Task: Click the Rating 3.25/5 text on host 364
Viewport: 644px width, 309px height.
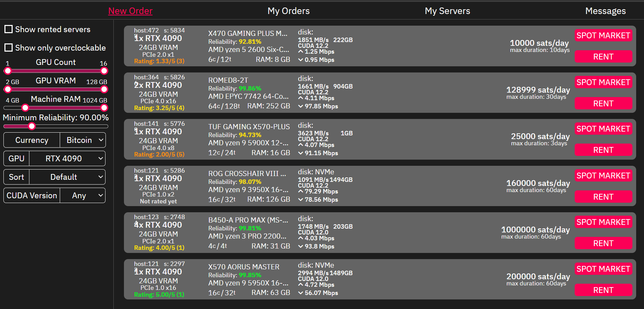Action: [159, 108]
